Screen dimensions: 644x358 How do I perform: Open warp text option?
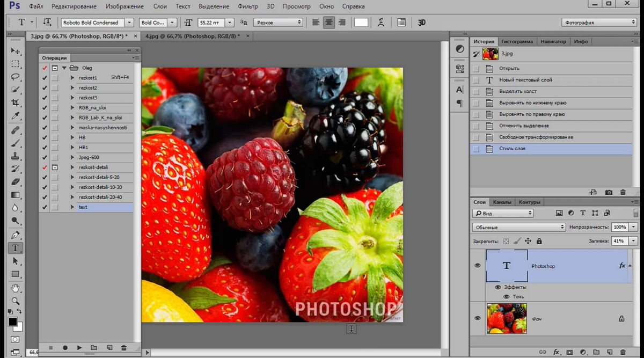pos(381,23)
